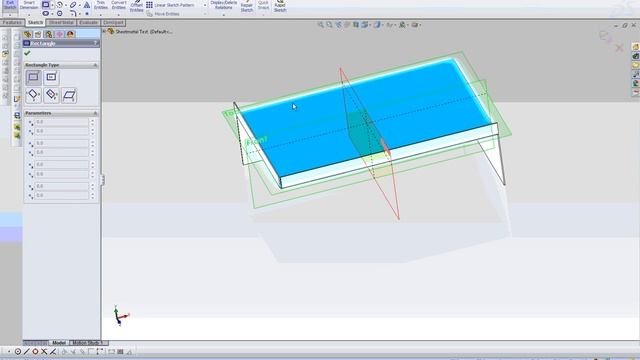This screenshot has height=360, width=640.
Task: Open File Explorer in task pane
Action: [636, 65]
